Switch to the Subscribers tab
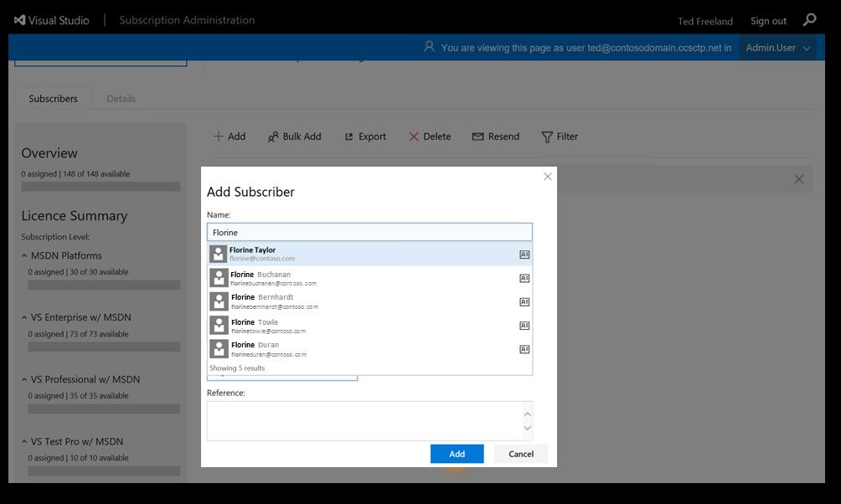 pos(53,99)
